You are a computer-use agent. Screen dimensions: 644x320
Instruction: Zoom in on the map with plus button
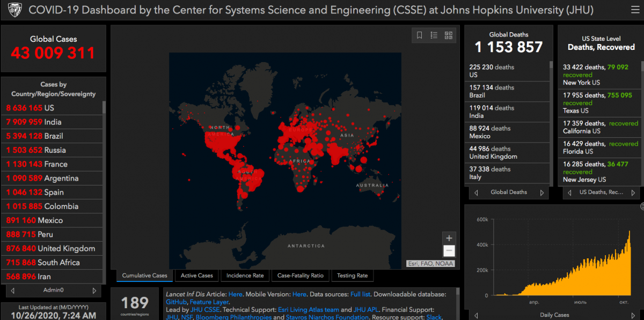coord(449,238)
